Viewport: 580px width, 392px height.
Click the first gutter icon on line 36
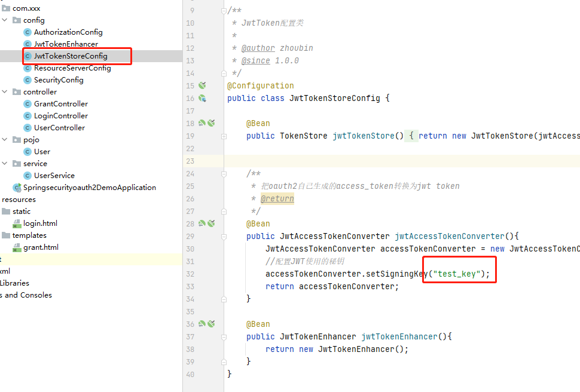(x=202, y=324)
